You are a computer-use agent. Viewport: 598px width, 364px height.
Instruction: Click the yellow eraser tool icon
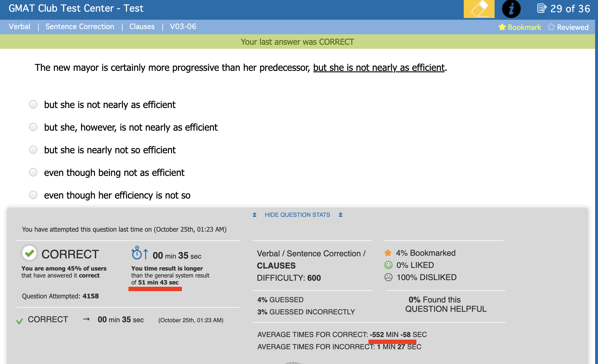pyautogui.click(x=479, y=9)
